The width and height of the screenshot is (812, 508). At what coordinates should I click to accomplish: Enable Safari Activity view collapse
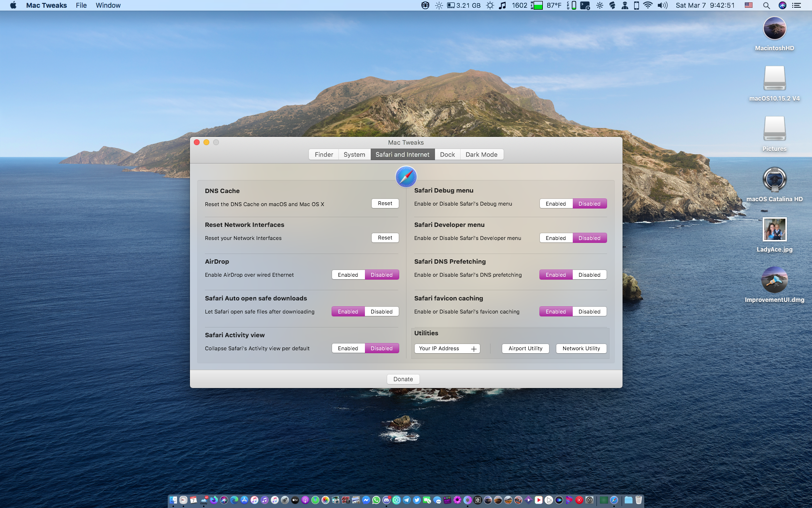click(x=348, y=348)
